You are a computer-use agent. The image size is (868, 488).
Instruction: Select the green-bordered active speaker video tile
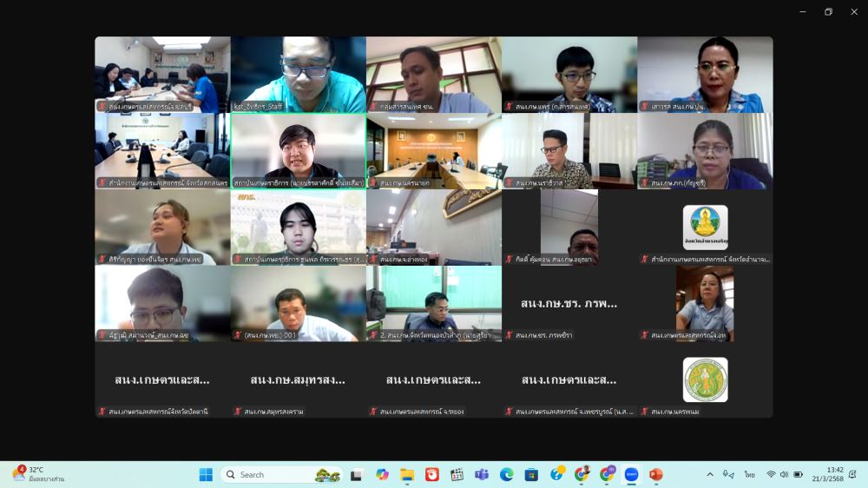tap(298, 150)
